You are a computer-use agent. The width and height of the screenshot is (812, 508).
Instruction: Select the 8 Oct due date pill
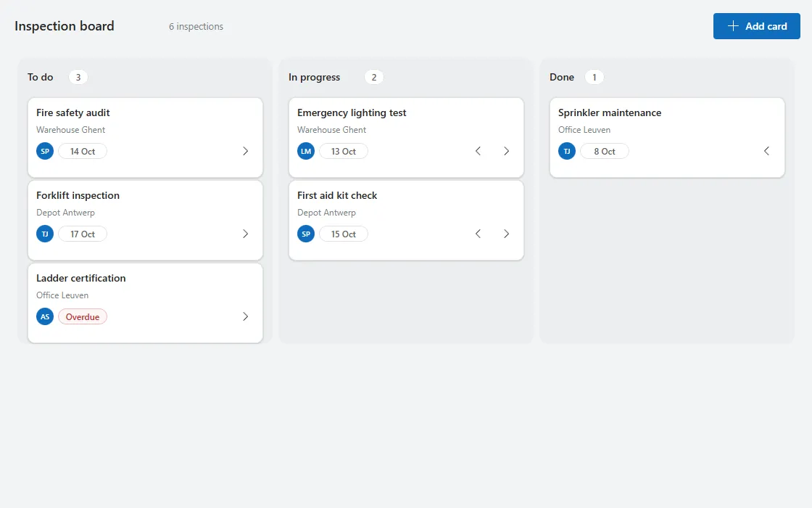(x=605, y=152)
